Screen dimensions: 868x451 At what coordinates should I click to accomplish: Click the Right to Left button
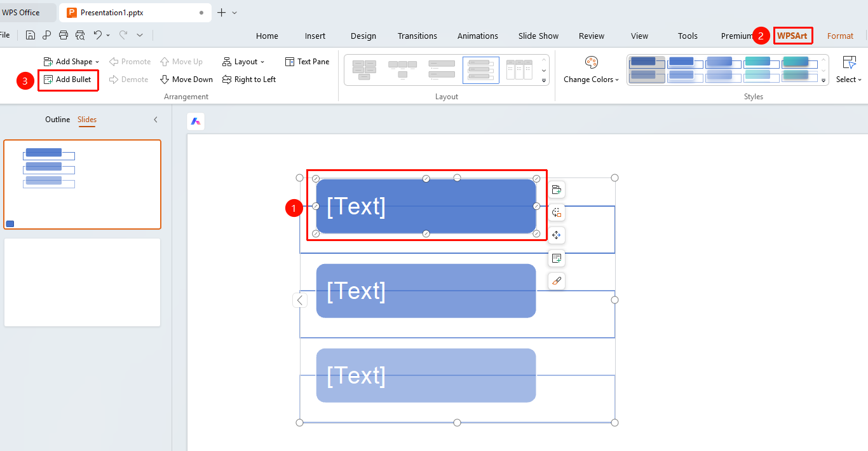click(249, 80)
